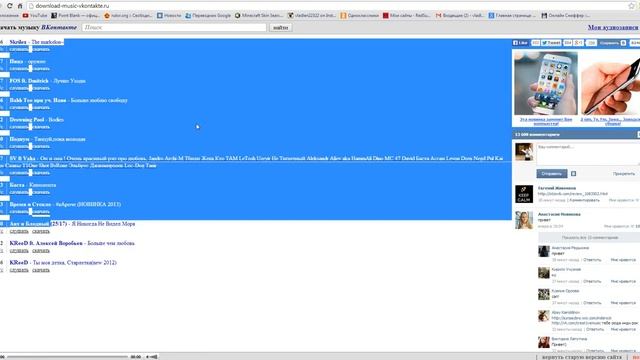Click the Прикрепить attach link
The image size is (640, 360).
[x=624, y=174]
